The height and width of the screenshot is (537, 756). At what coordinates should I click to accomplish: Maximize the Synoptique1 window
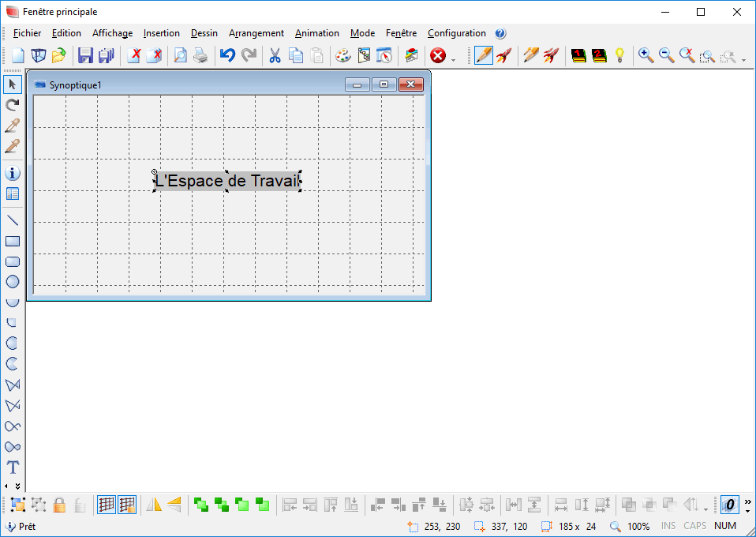coord(384,84)
